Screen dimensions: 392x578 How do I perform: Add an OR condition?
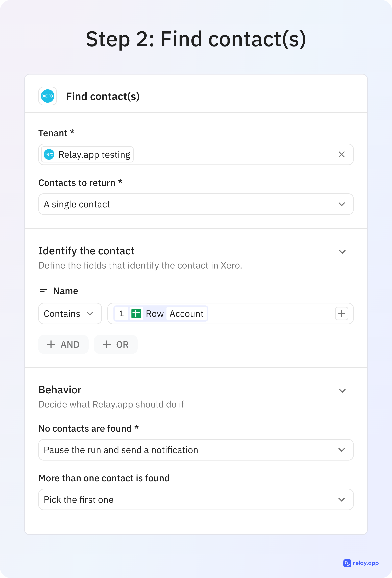[115, 344]
